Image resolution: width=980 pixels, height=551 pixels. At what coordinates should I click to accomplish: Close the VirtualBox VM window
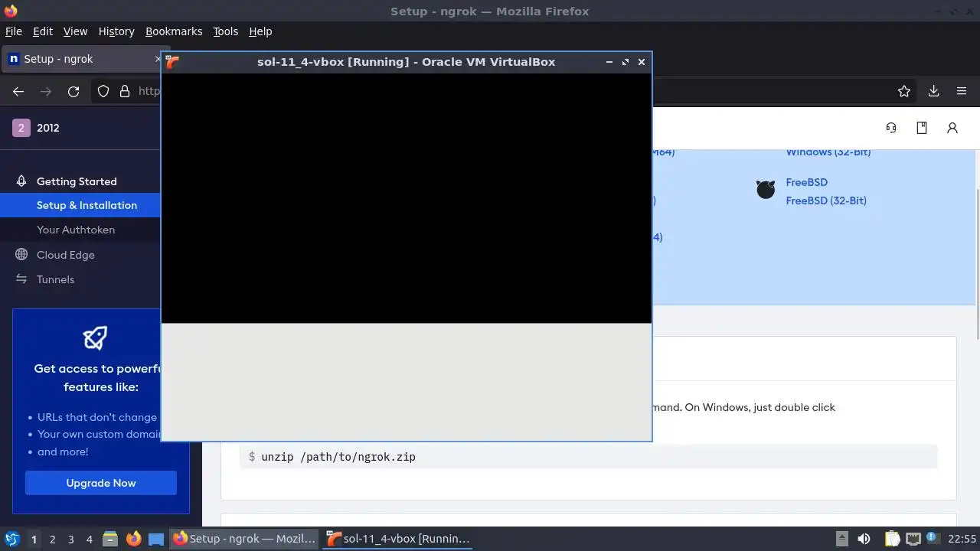pyautogui.click(x=642, y=62)
